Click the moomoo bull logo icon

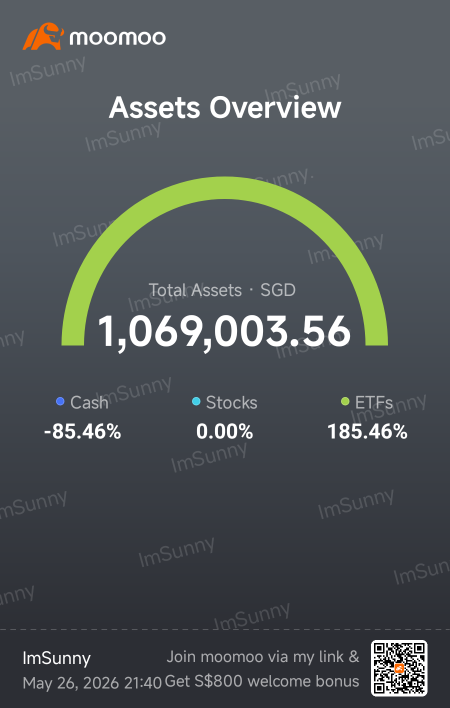(43, 37)
